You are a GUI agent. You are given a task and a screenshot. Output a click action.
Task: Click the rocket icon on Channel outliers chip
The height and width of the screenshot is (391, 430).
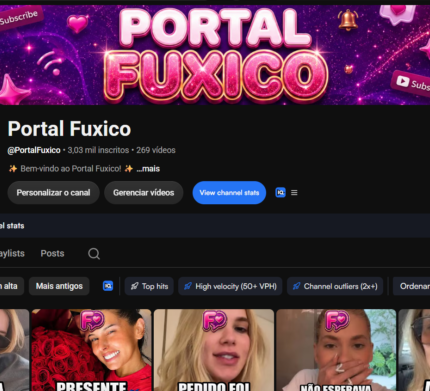[296, 286]
